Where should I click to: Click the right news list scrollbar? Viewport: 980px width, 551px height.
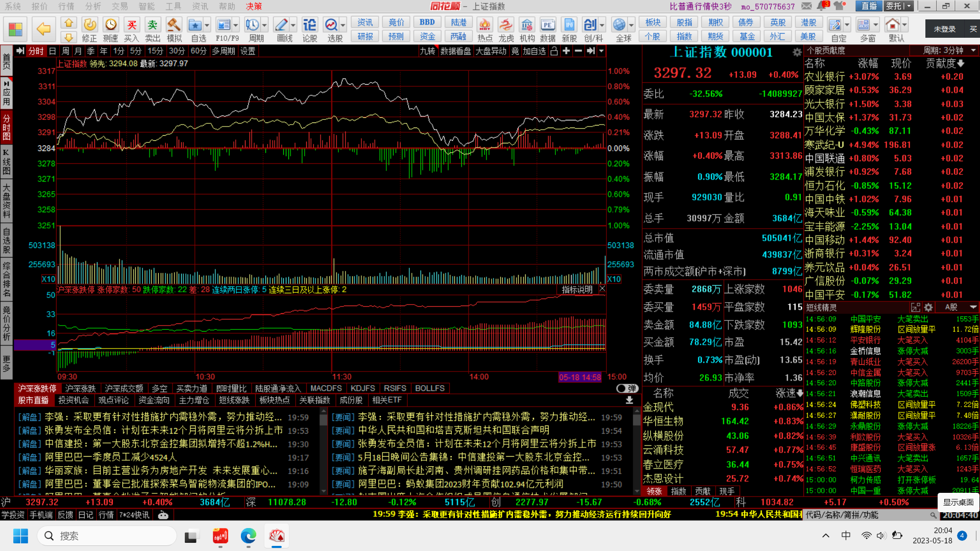coord(636,451)
